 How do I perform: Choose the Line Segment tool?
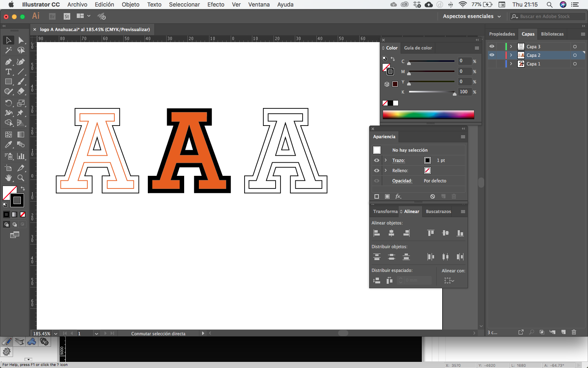pyautogui.click(x=21, y=72)
